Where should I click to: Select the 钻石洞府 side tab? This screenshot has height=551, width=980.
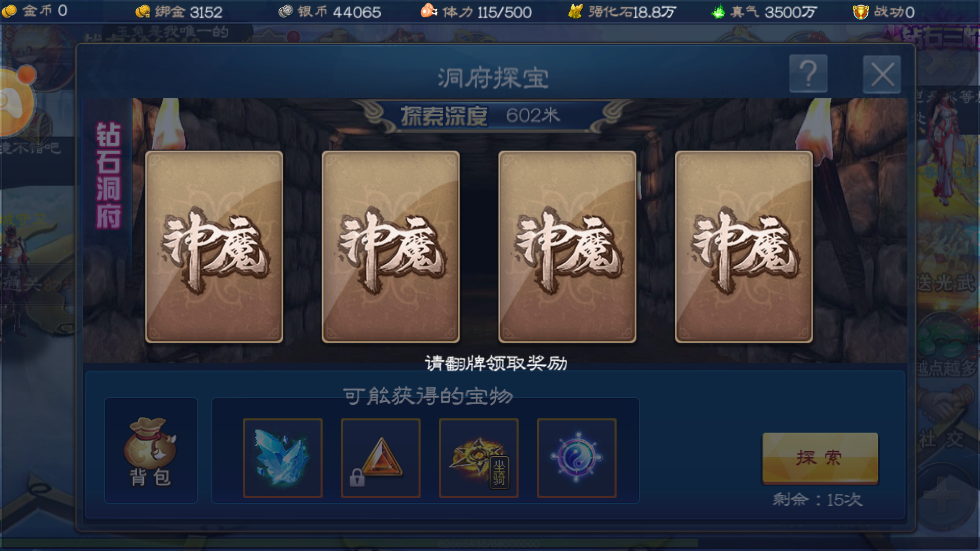108,175
